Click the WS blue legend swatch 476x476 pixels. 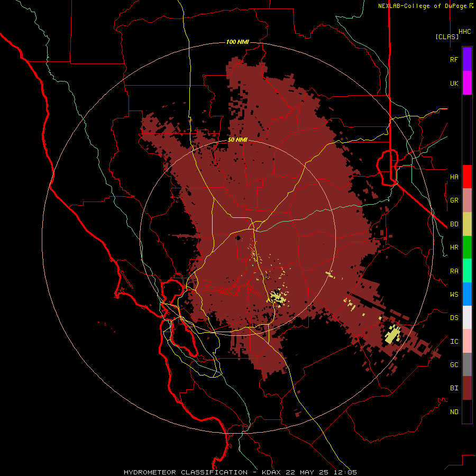(467, 294)
